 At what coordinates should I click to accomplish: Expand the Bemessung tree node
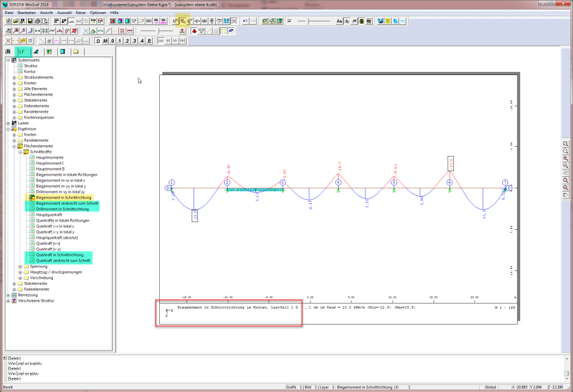[x=8, y=295]
